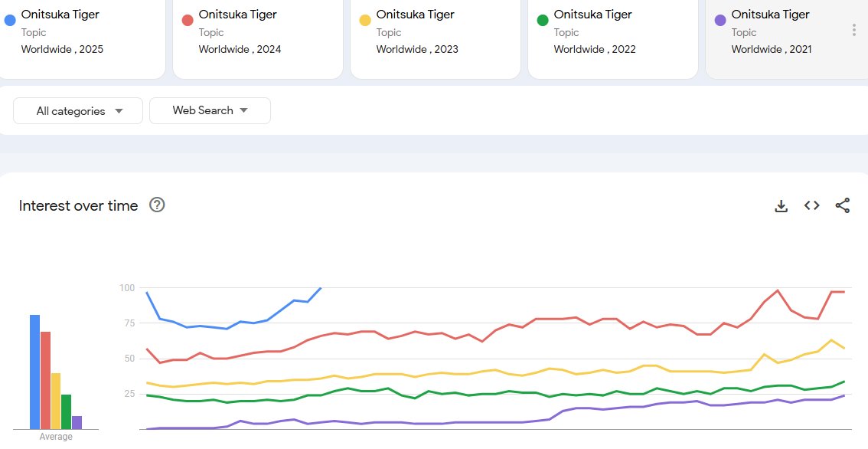Click the 'Worldwide , 2025' text
This screenshot has width=868, height=449.
62,49
